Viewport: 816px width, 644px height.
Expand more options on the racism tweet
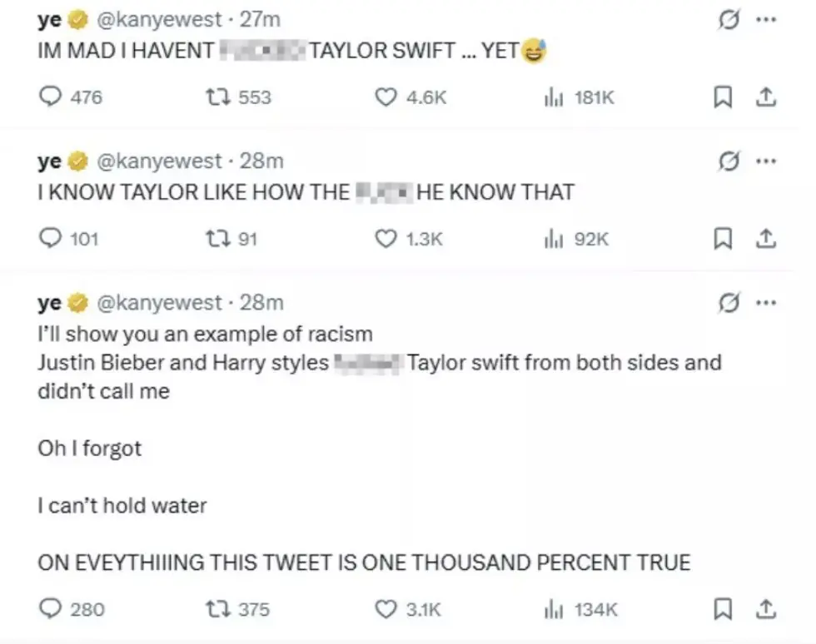click(765, 303)
